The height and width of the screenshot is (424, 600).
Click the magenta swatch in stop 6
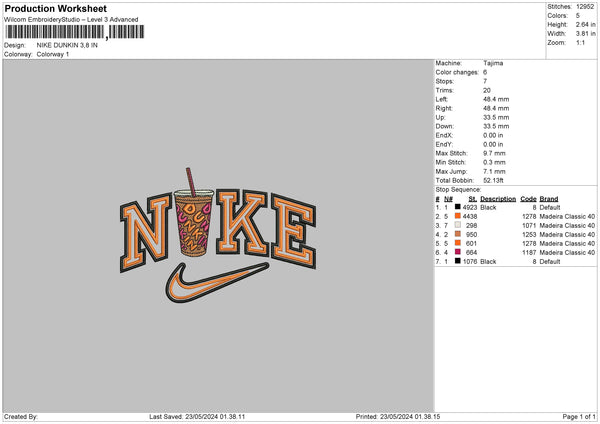(458, 252)
